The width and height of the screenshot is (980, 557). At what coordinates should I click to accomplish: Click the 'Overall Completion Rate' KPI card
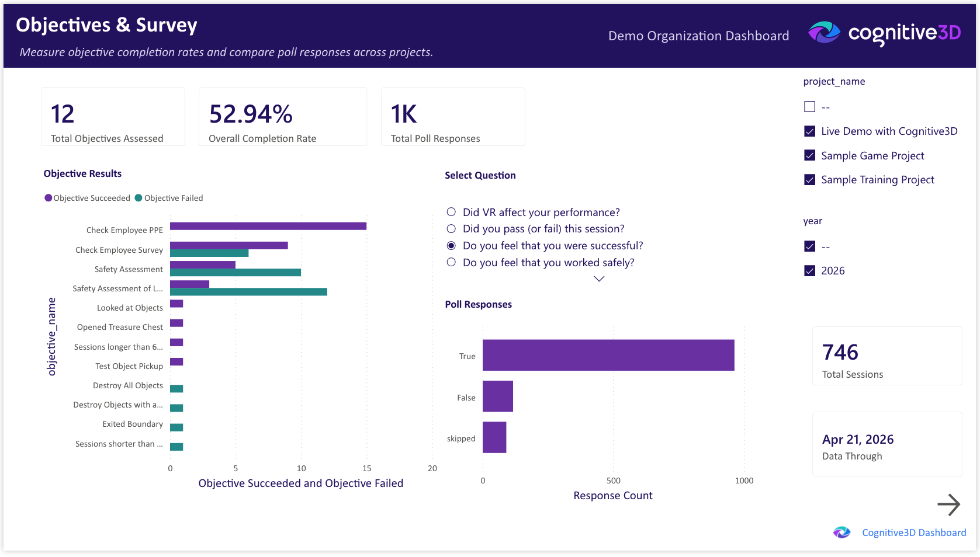pyautogui.click(x=282, y=116)
